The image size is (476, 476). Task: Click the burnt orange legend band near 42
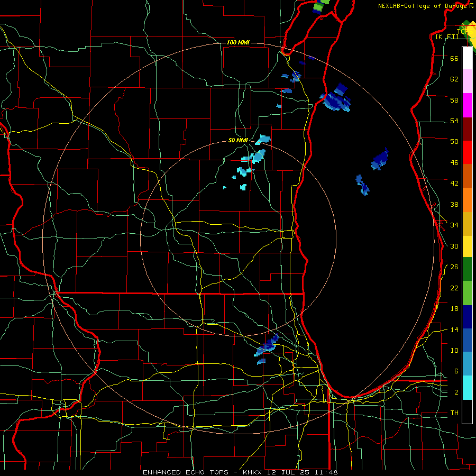pos(467,176)
